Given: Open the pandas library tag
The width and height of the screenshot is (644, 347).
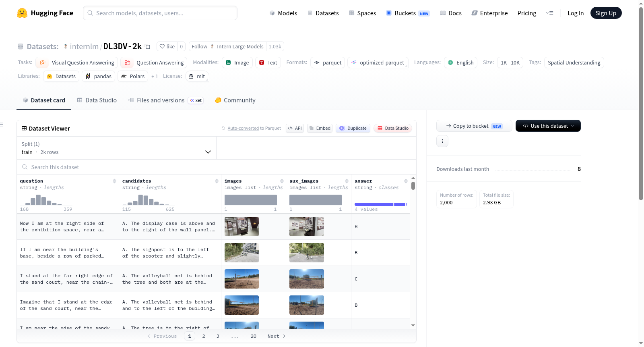Looking at the screenshot, I should click(x=99, y=76).
